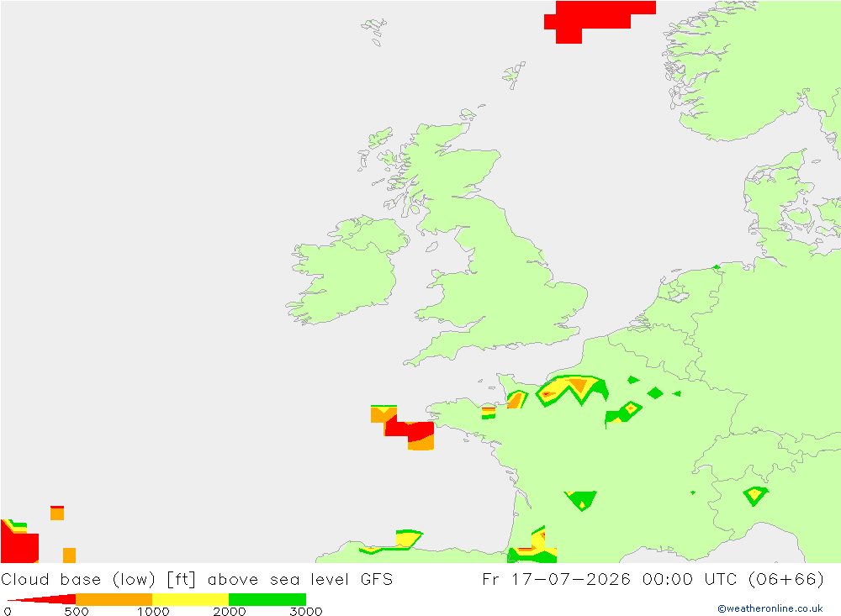Click the map title 'Cloud base (low) [ft] above sea level GFS'

click(197, 580)
